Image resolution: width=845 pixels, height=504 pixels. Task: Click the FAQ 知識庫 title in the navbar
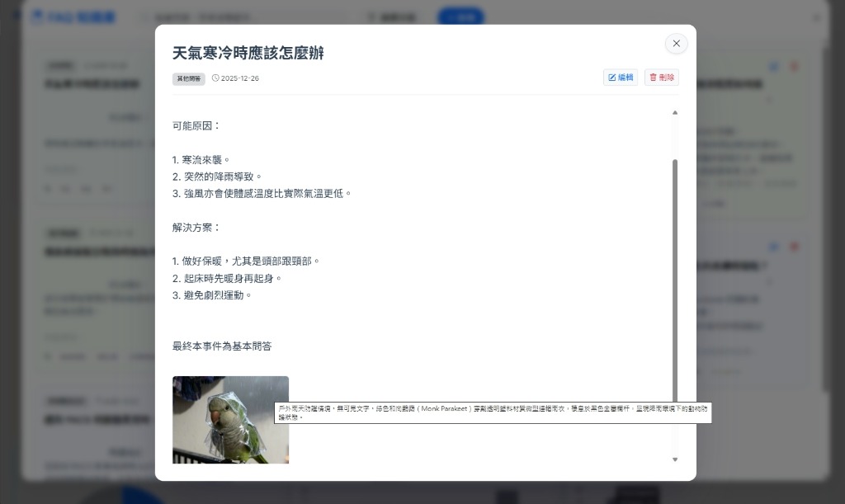(81, 16)
